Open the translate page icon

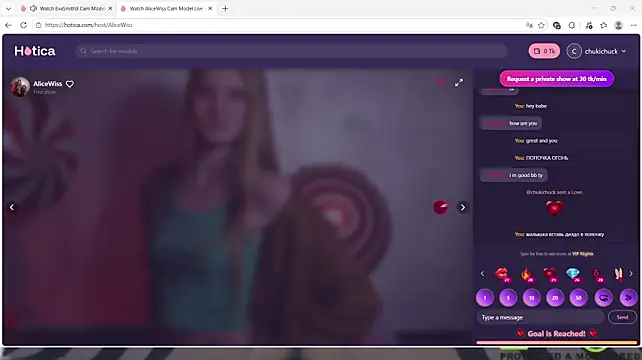[529, 25]
